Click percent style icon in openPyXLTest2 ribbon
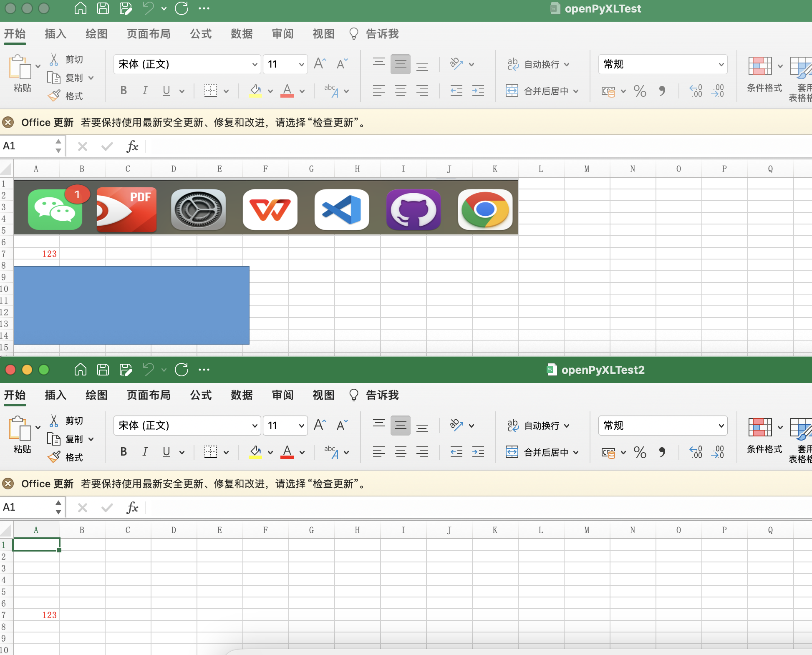This screenshot has height=655, width=812. [x=640, y=452]
